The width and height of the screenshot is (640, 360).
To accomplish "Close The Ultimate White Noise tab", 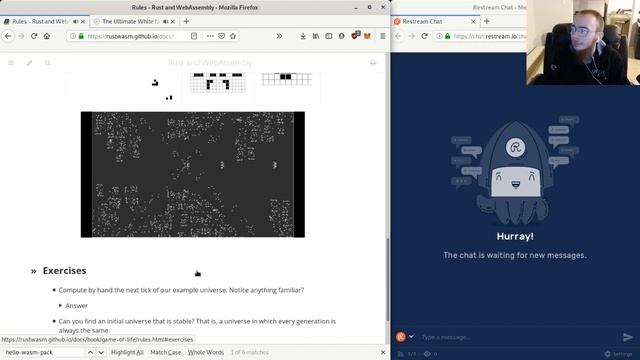I will pos(173,21).
